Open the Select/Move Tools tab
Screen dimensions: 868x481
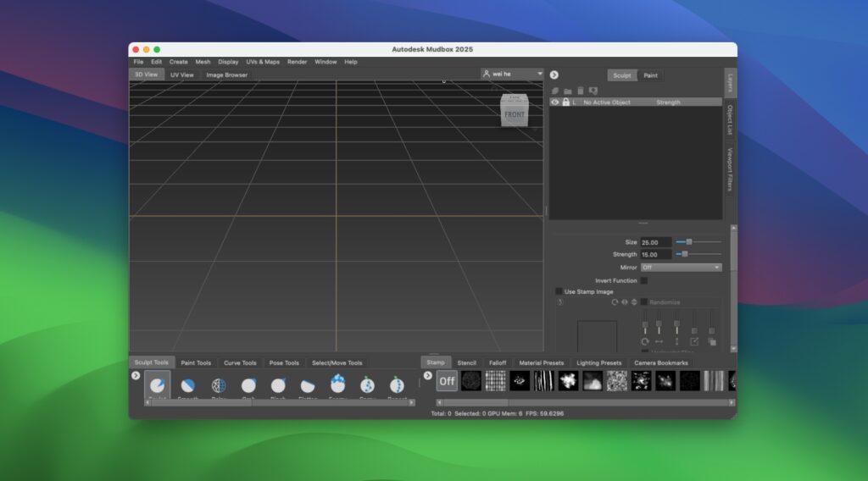[x=337, y=362]
